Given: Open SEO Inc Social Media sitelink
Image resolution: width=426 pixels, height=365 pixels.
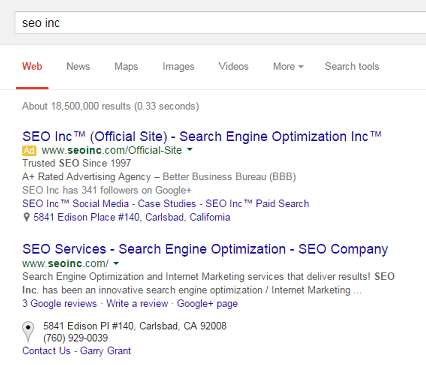Looking at the screenshot, I should [x=76, y=203].
